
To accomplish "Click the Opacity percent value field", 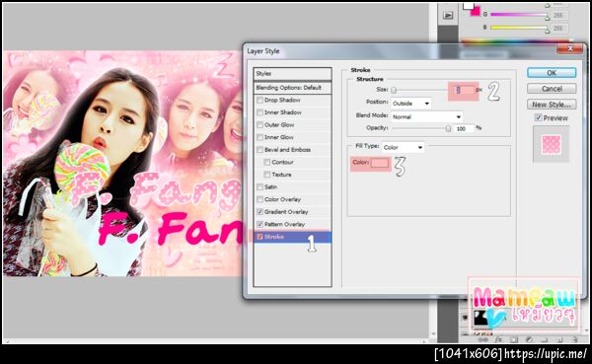I will click(464, 129).
